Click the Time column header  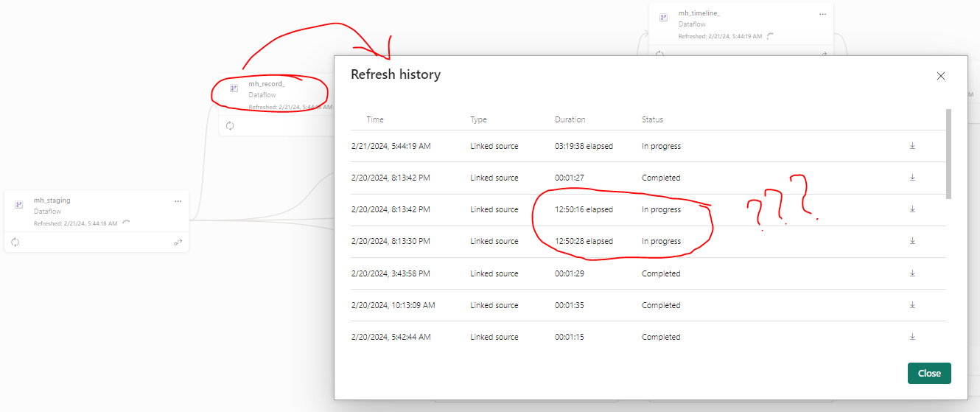click(x=375, y=119)
